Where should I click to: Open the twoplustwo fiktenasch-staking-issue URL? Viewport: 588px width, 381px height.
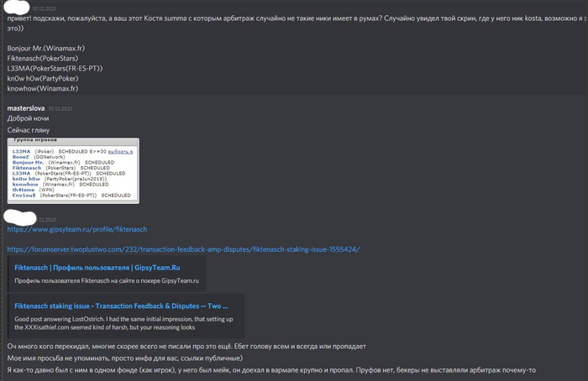tap(183, 249)
